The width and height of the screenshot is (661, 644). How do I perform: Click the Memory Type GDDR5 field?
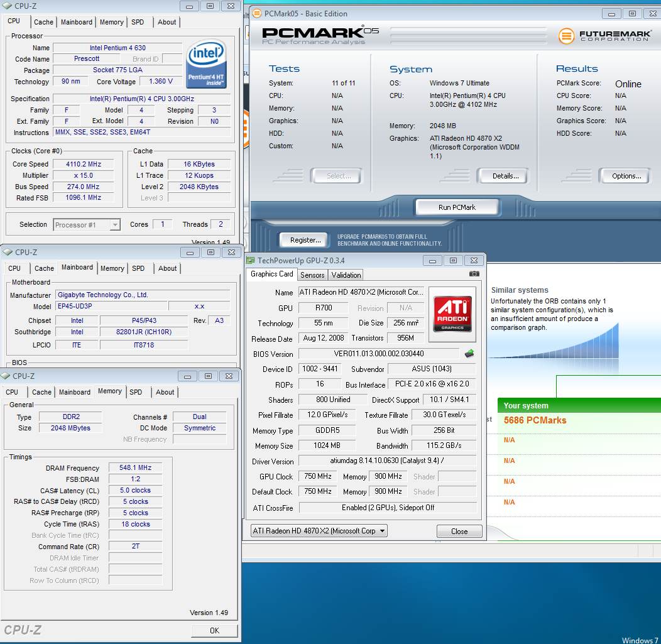327,430
